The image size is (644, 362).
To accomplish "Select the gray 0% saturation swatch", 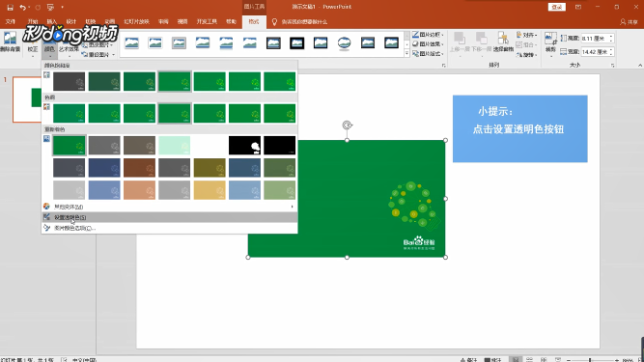I will (x=69, y=81).
